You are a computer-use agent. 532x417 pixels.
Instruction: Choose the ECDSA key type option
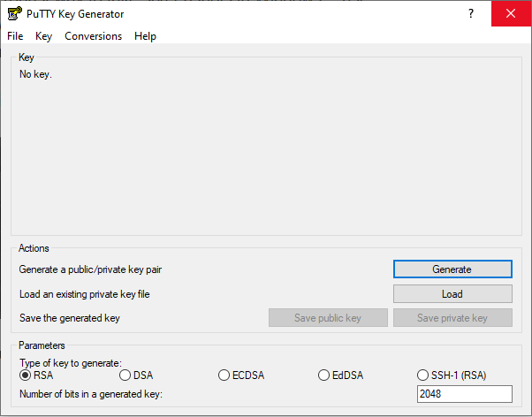224,375
